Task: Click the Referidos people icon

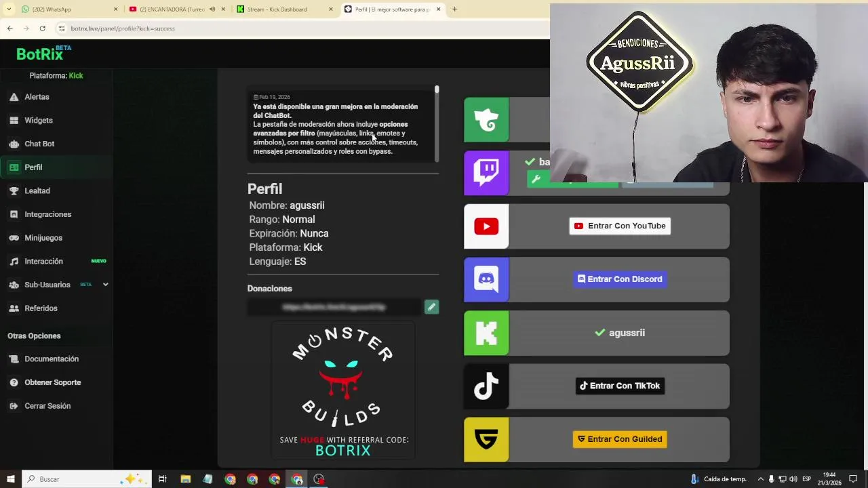Action: (x=14, y=308)
